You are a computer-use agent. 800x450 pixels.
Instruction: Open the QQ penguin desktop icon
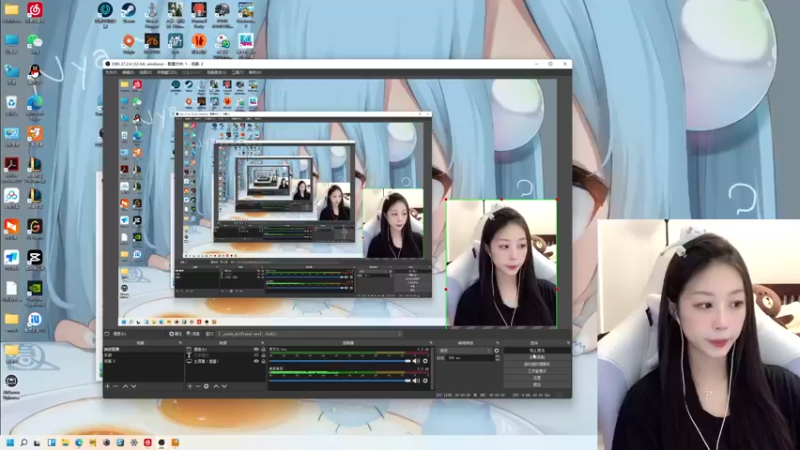pyautogui.click(x=35, y=72)
